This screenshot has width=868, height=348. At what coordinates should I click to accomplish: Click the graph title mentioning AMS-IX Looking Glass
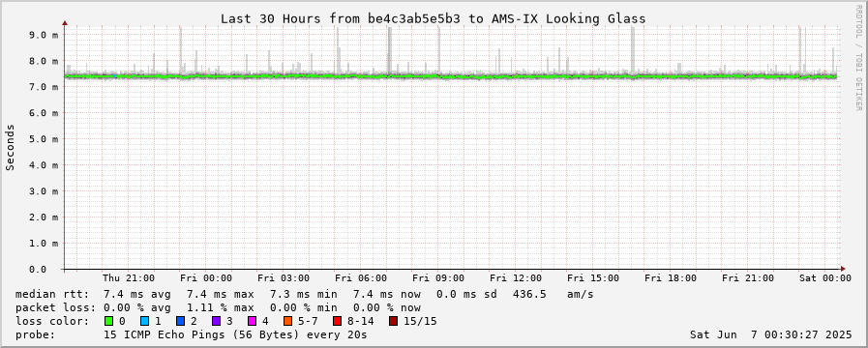433,18
